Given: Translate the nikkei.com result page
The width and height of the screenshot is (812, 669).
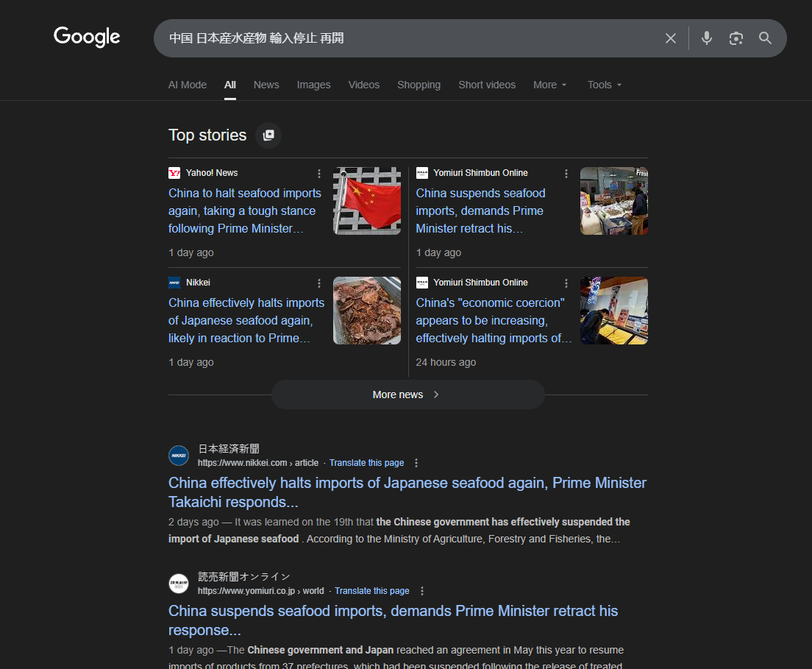Looking at the screenshot, I should tap(366, 463).
